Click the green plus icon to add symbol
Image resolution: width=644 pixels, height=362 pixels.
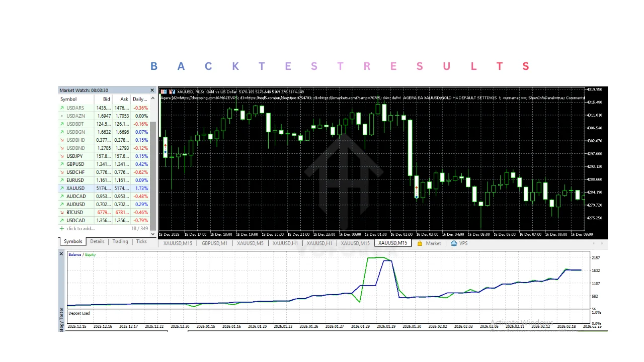[62, 229]
